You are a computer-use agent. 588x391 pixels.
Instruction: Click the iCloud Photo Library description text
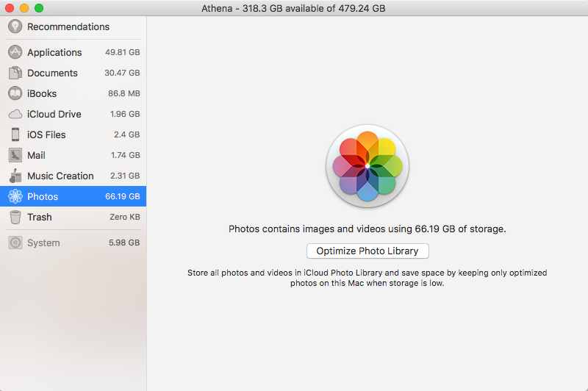tap(367, 278)
